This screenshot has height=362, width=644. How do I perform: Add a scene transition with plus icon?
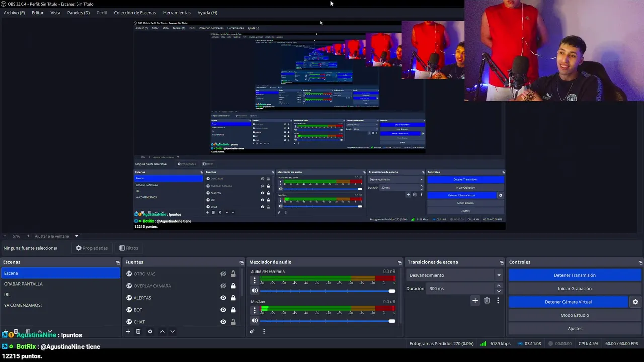coord(475,300)
